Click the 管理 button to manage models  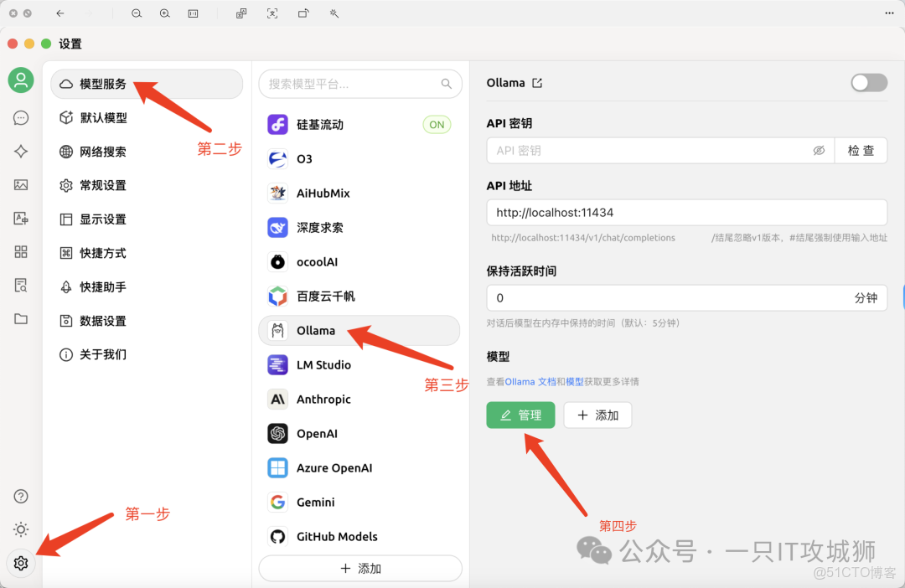520,415
